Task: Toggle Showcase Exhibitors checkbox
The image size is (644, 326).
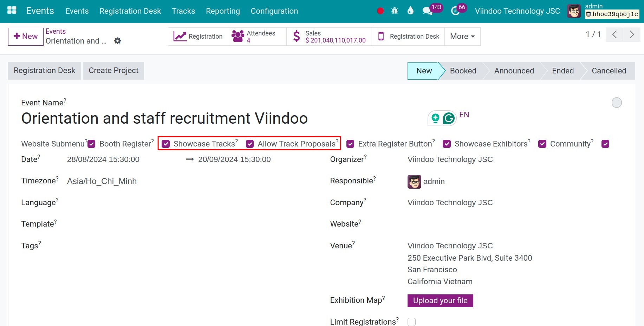Action: tap(447, 144)
